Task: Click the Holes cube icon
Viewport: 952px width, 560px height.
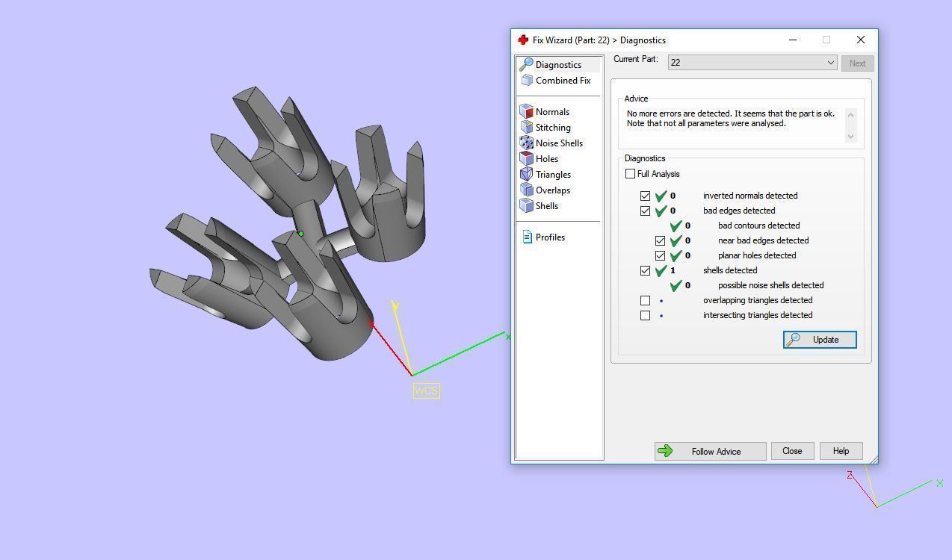Action: (x=526, y=159)
